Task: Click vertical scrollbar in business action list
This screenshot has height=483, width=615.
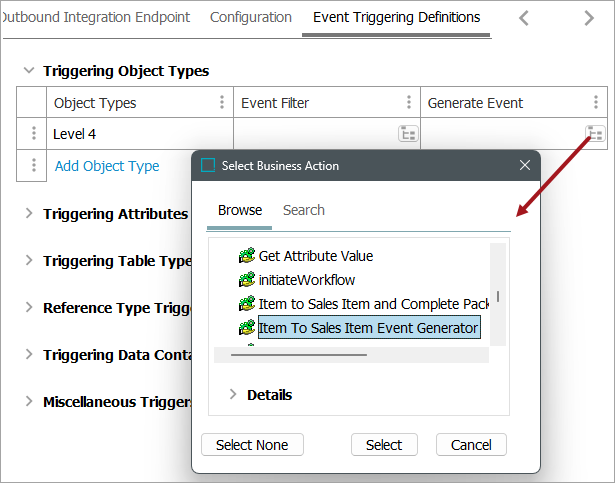Action: coord(498,295)
